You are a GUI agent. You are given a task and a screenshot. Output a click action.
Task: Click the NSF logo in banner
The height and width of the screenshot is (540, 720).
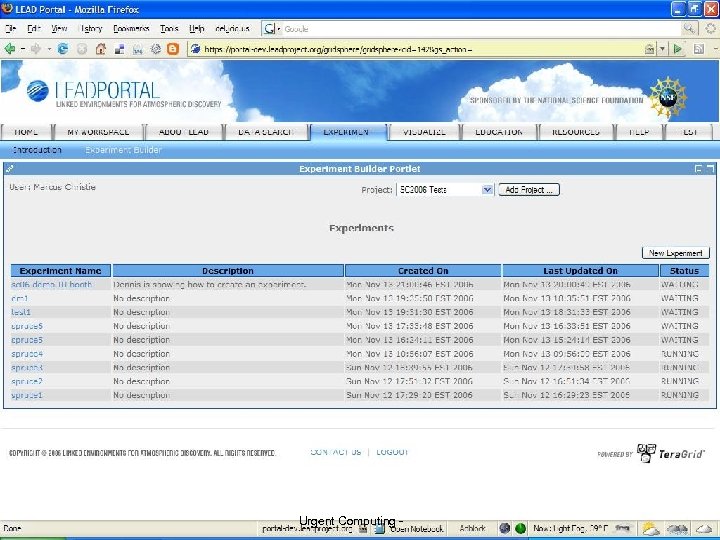[x=668, y=97]
